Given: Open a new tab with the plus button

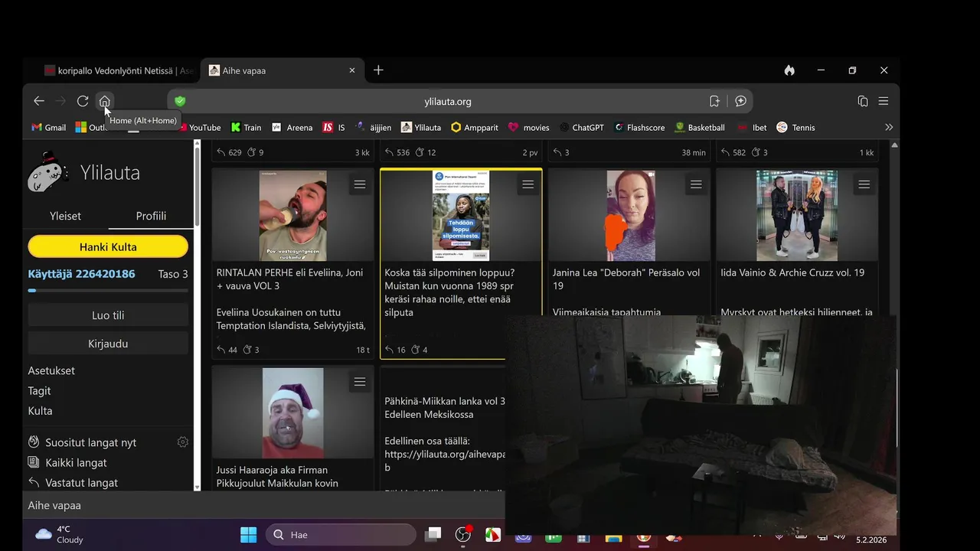Looking at the screenshot, I should click(378, 70).
